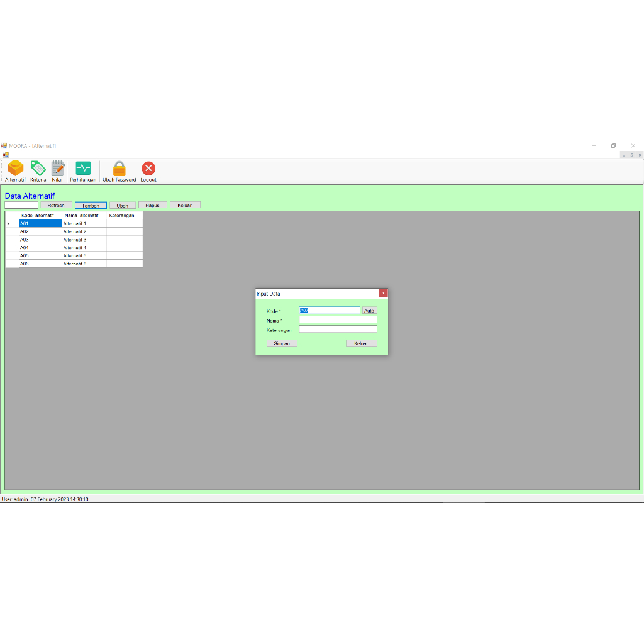Open Perhitungan with the pulse icon
644x644 pixels.
tap(82, 170)
